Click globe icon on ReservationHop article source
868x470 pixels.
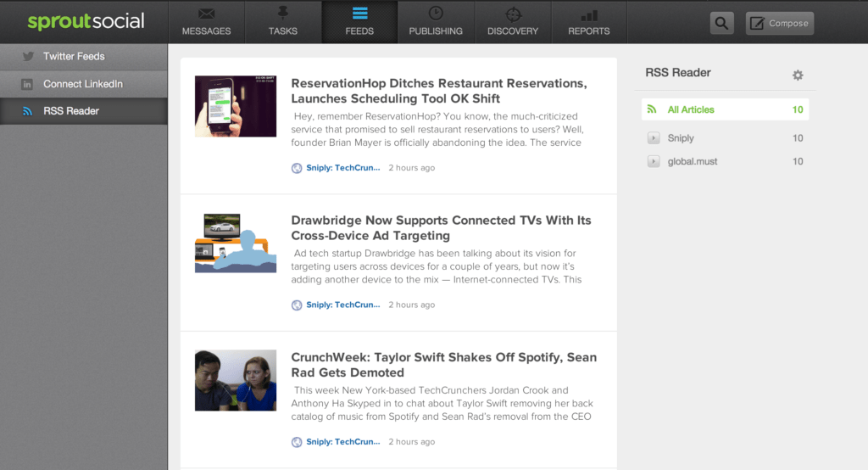tap(297, 168)
